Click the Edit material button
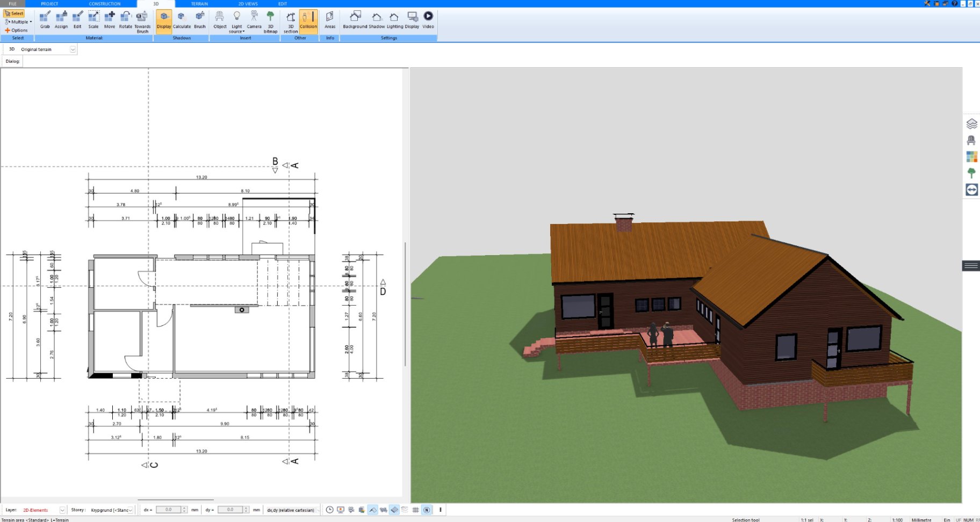The width and height of the screenshot is (980, 522). coord(77,20)
